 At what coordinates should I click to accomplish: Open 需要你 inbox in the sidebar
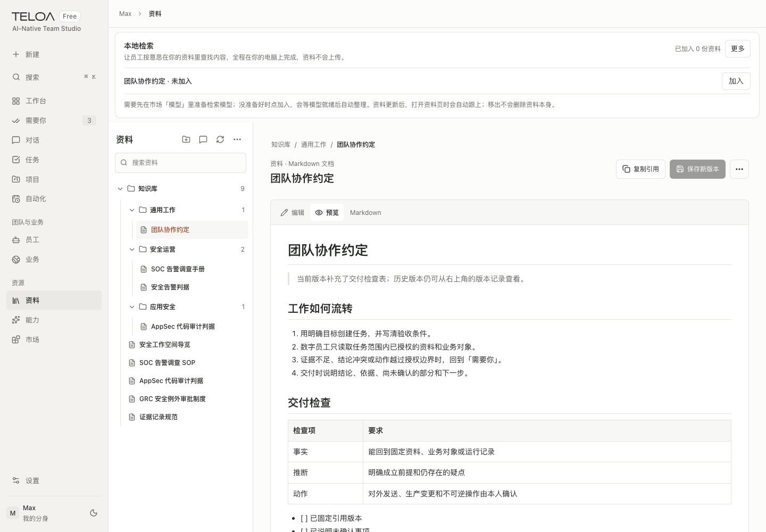(x=54, y=121)
